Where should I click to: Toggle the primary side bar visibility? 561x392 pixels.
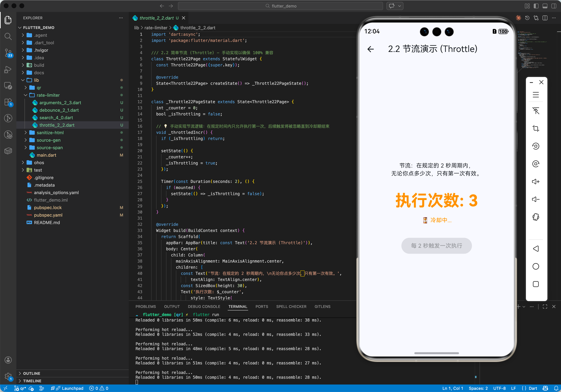click(536, 6)
